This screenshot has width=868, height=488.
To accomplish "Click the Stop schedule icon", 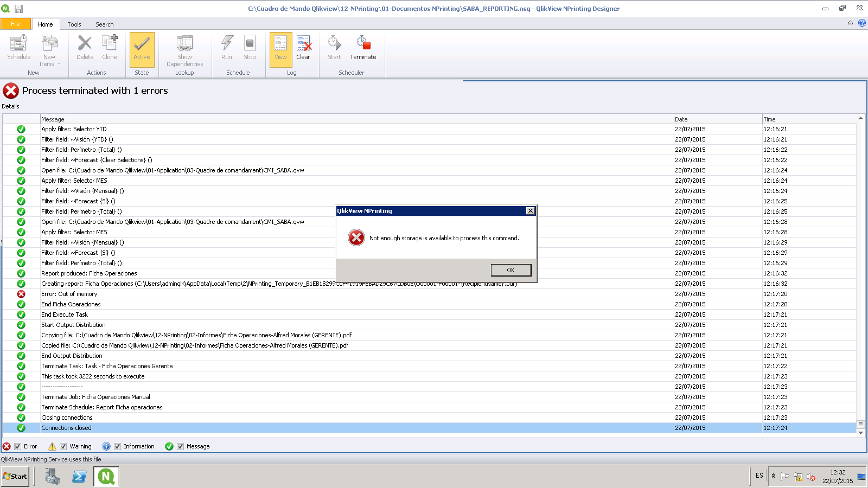I will click(250, 48).
